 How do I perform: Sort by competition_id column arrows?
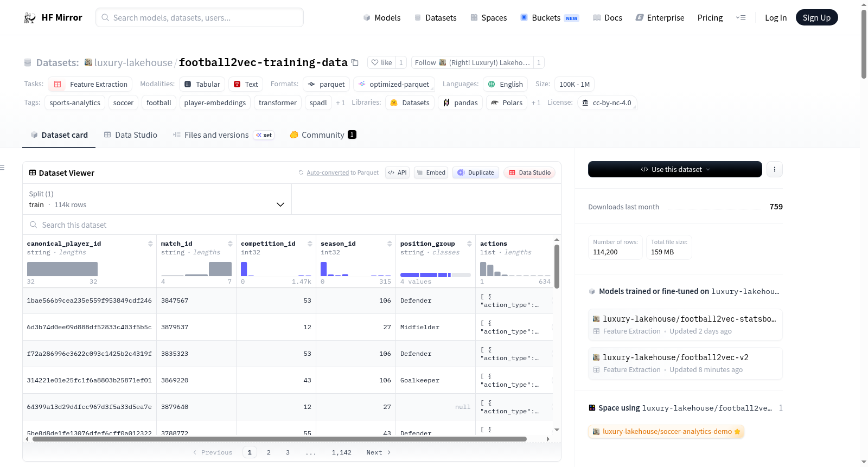coord(310,244)
